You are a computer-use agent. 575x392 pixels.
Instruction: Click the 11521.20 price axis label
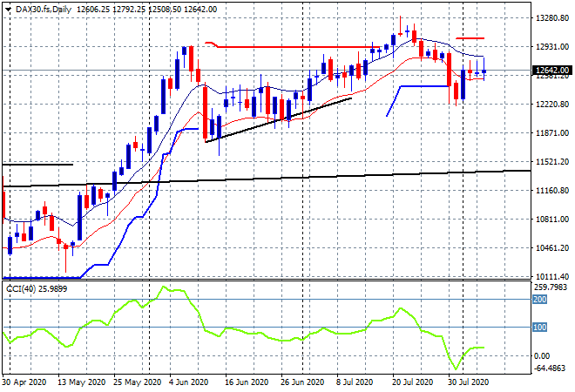(x=551, y=162)
